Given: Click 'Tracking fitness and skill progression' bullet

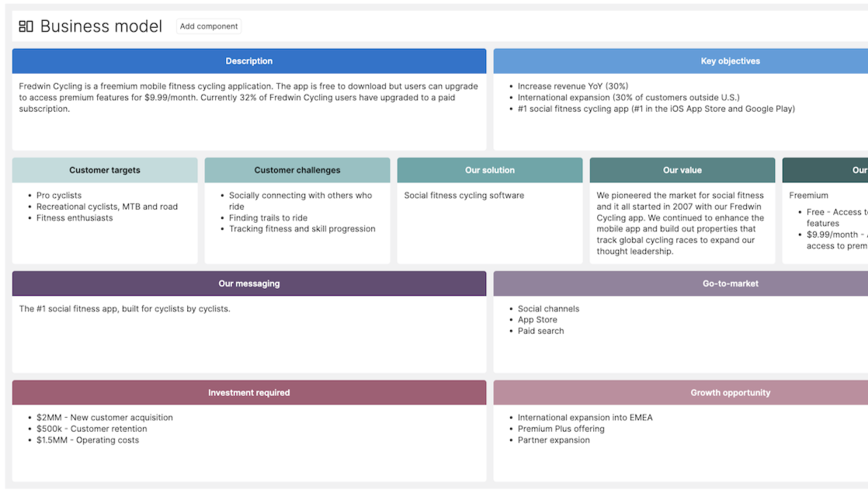Looking at the screenshot, I should click(302, 228).
